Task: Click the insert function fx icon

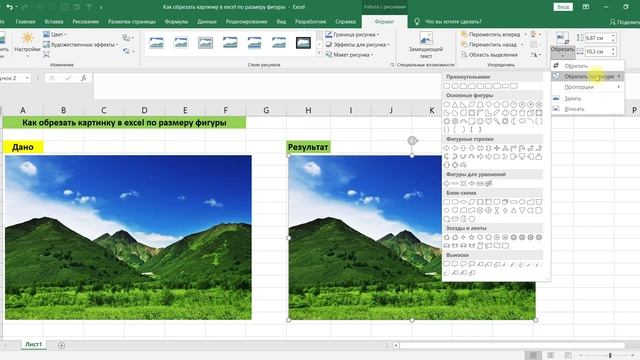Action: (83, 78)
